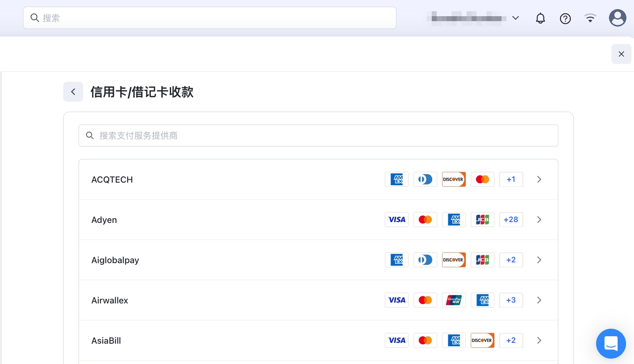Select the AsiaBill provider name

point(106,341)
